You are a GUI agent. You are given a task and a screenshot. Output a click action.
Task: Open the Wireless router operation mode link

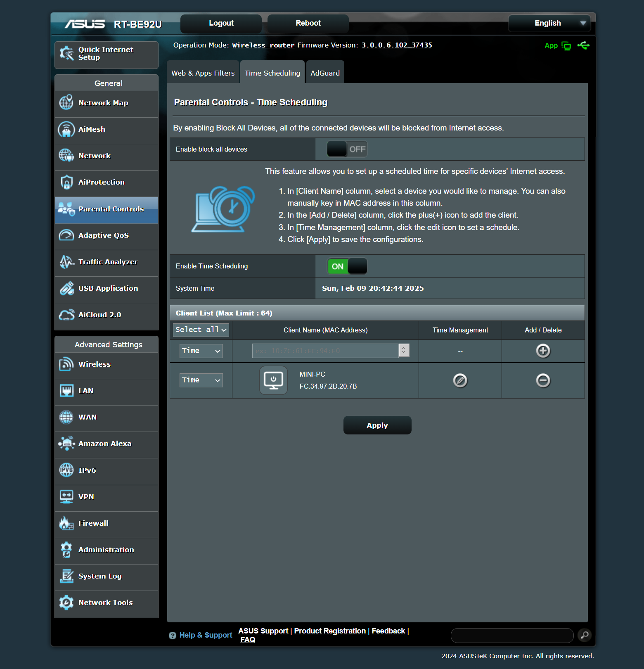click(x=263, y=45)
